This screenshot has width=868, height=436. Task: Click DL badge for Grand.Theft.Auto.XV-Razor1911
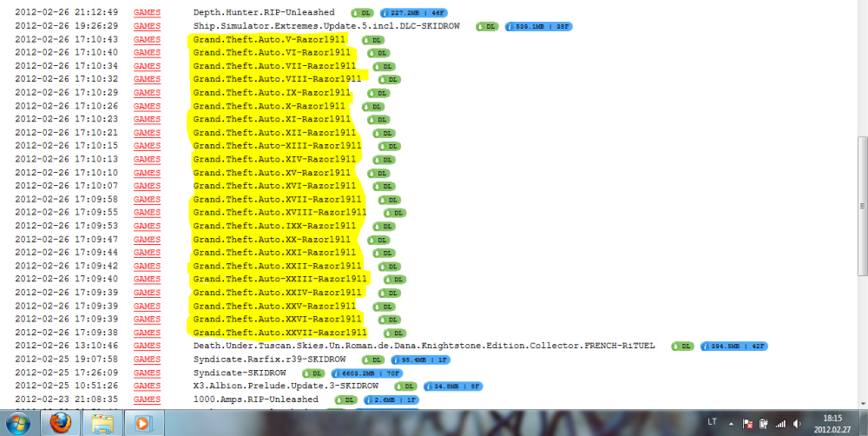point(378,174)
